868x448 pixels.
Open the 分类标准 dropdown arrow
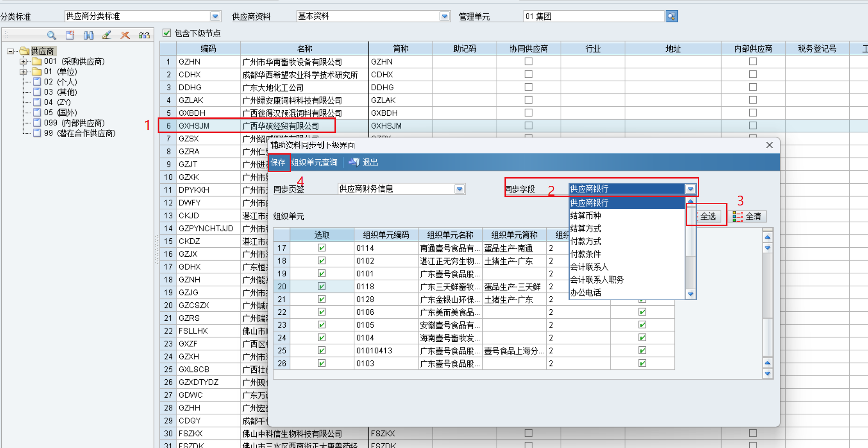tap(215, 16)
